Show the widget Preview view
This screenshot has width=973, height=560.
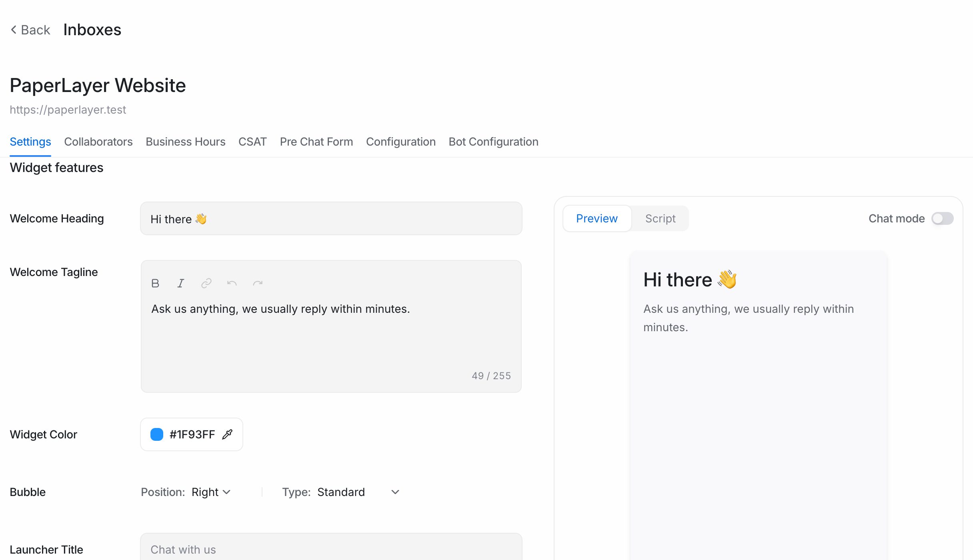(x=597, y=218)
